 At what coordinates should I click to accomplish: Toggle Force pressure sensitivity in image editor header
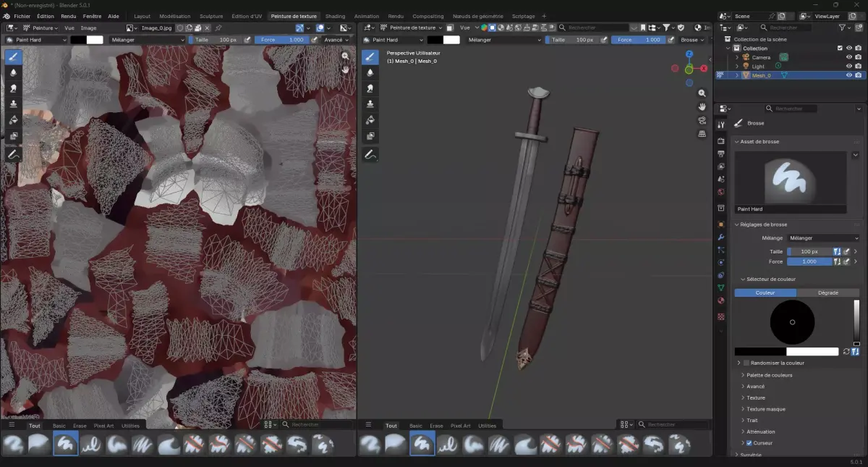pos(314,40)
